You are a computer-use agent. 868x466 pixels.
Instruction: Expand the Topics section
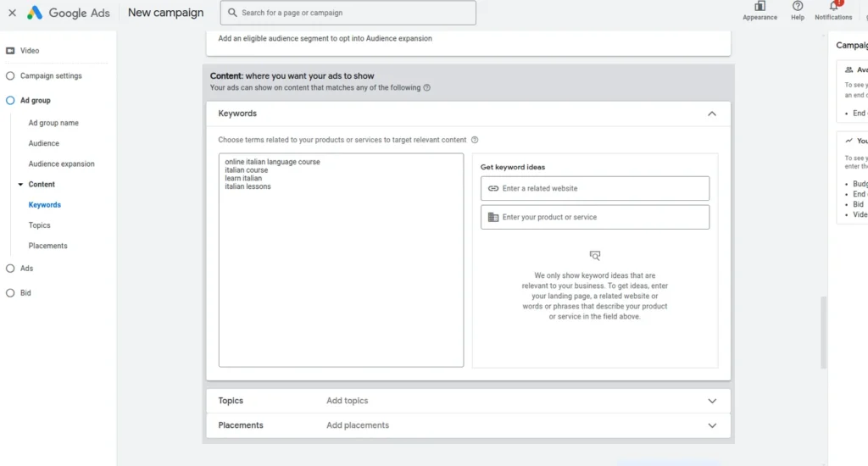tap(711, 401)
